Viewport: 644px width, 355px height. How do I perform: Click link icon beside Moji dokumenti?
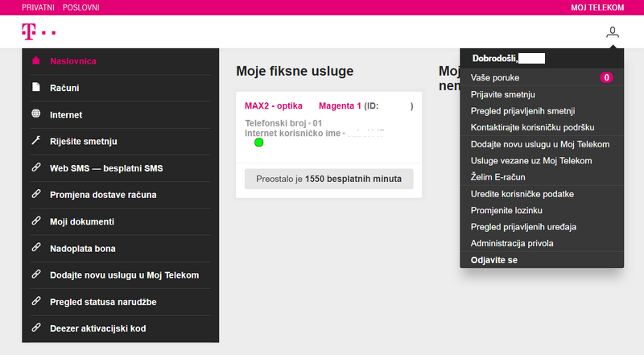[x=36, y=221]
